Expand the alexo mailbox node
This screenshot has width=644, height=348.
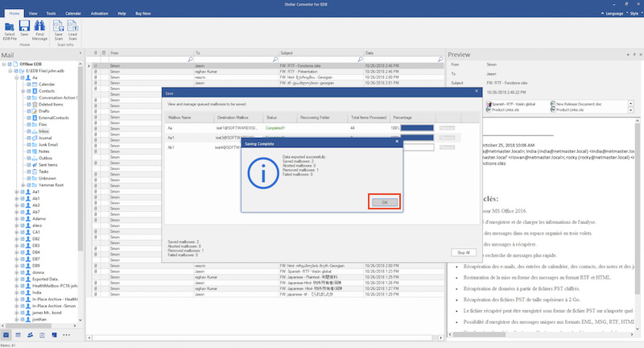tap(17, 225)
